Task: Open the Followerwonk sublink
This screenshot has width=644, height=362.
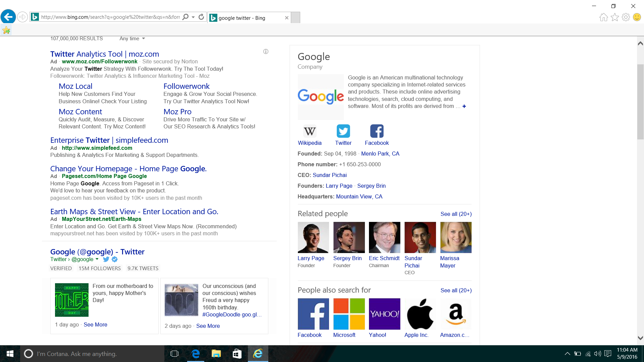Action: (x=186, y=86)
